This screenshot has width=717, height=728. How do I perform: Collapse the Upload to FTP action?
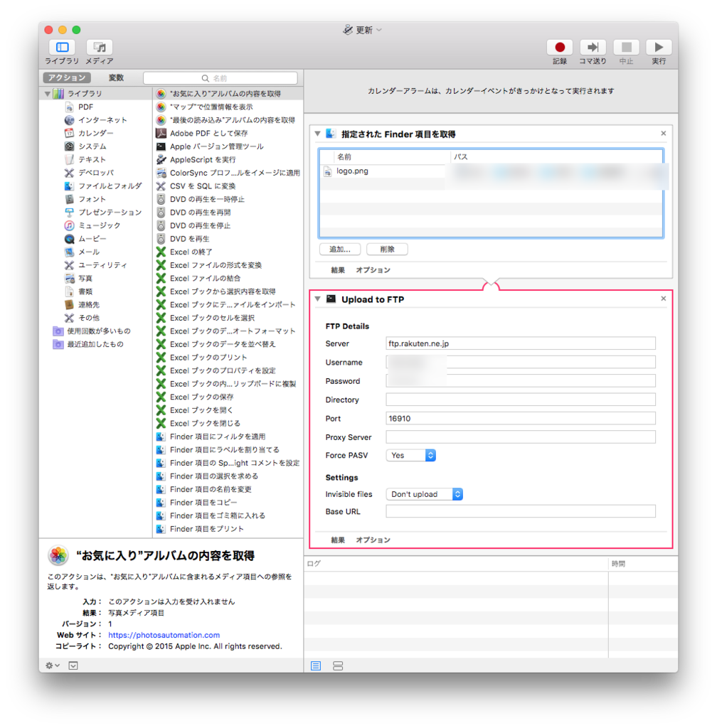pos(318,299)
